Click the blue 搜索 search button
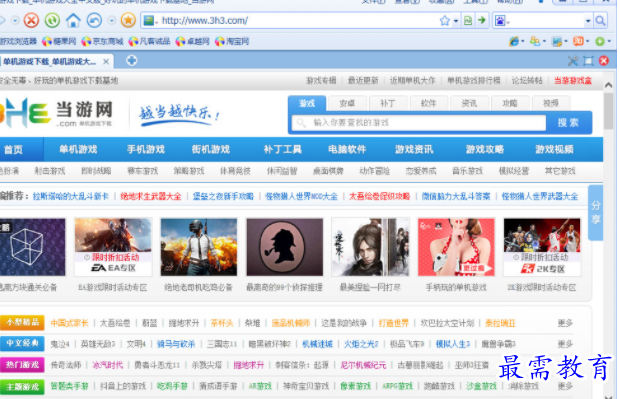Image resolution: width=620 pixels, height=399 pixels. coord(568,123)
